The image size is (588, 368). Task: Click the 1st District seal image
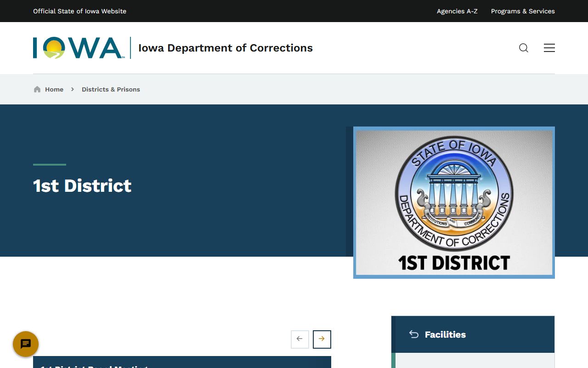tap(454, 202)
